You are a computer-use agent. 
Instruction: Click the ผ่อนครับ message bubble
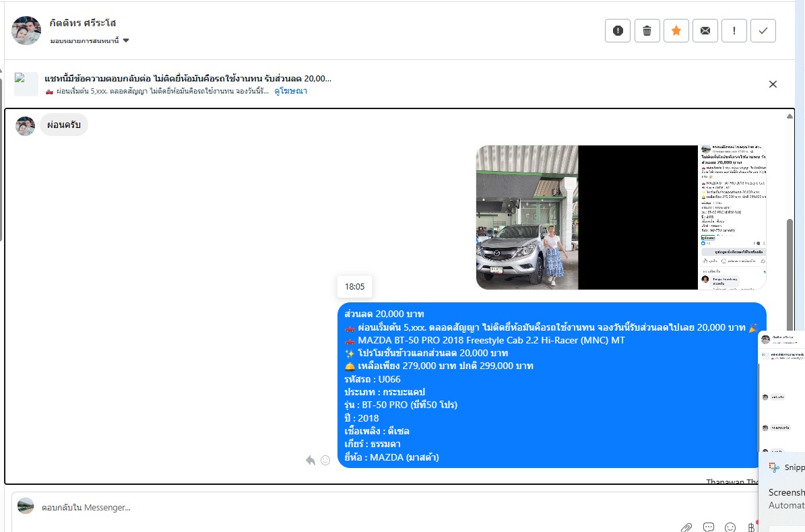(x=64, y=125)
